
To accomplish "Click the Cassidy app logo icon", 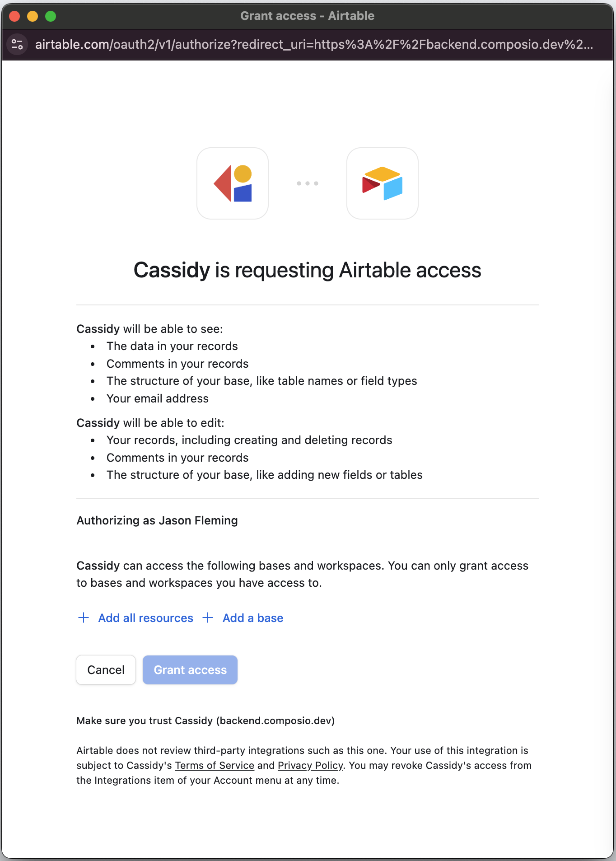I will pyautogui.click(x=232, y=183).
